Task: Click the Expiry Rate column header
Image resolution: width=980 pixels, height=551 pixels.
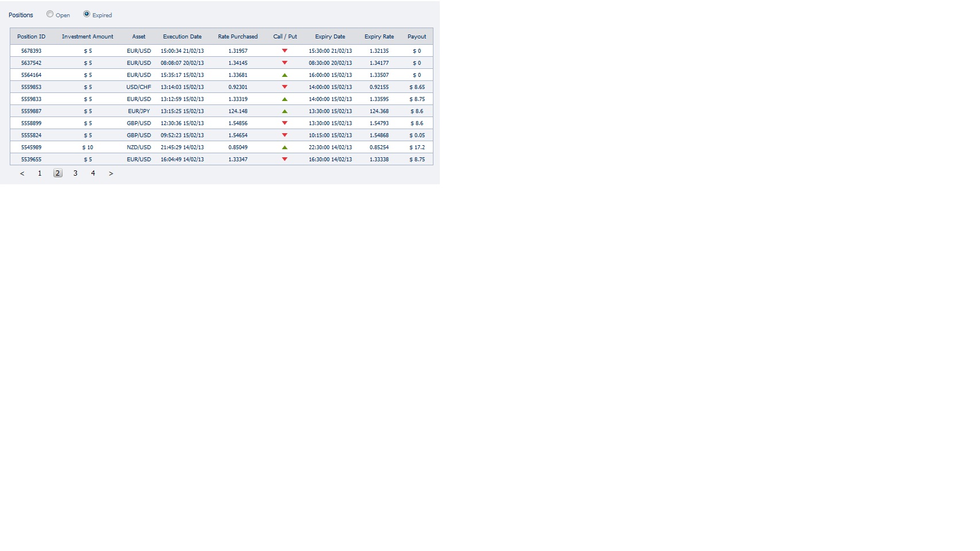Action: point(379,37)
